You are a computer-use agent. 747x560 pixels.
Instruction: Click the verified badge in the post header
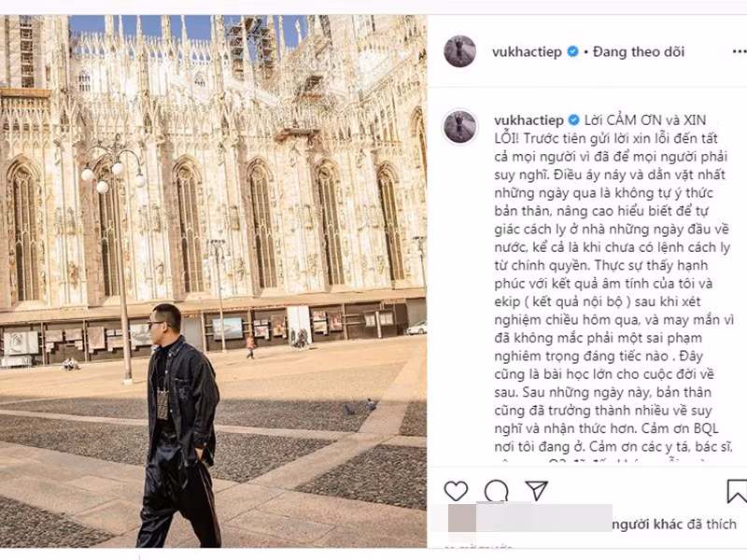point(572,52)
